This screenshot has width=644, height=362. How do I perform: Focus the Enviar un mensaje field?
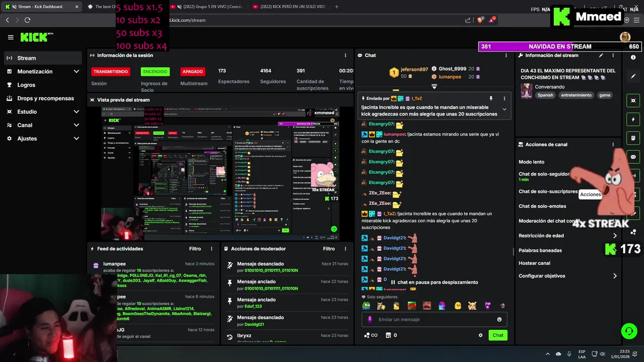(x=434, y=319)
